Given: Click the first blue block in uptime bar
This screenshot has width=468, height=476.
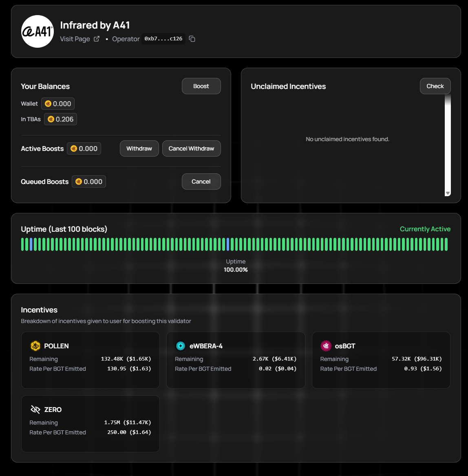Looking at the screenshot, I should pos(31,244).
